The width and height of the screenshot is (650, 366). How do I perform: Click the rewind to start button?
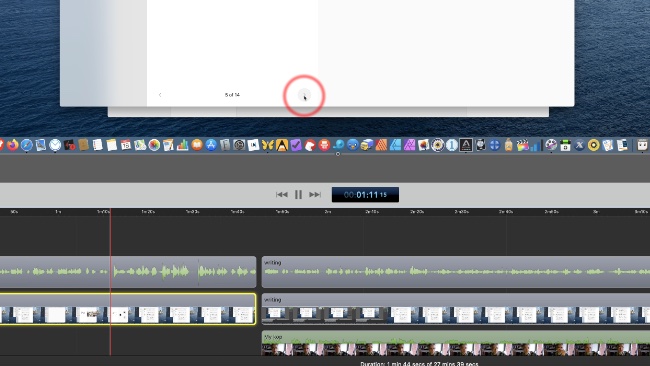click(x=281, y=194)
